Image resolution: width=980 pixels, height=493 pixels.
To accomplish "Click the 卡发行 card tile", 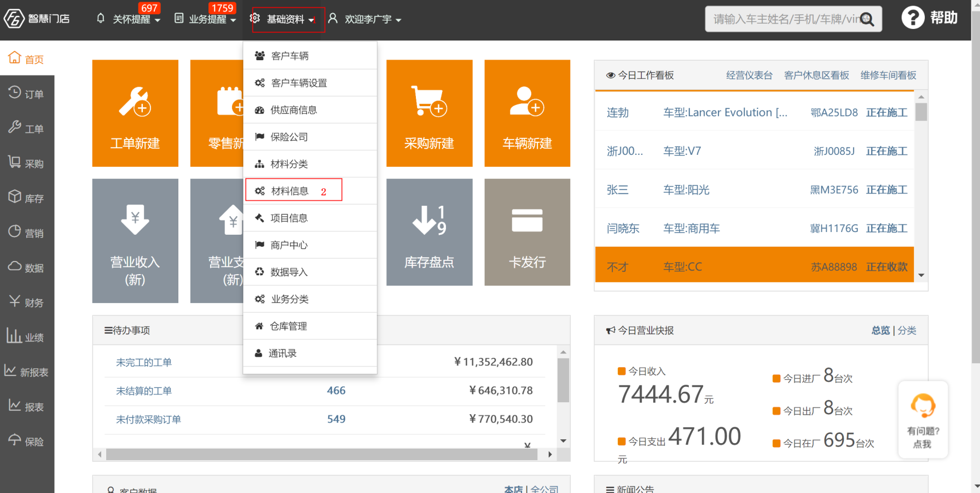I will click(x=527, y=232).
